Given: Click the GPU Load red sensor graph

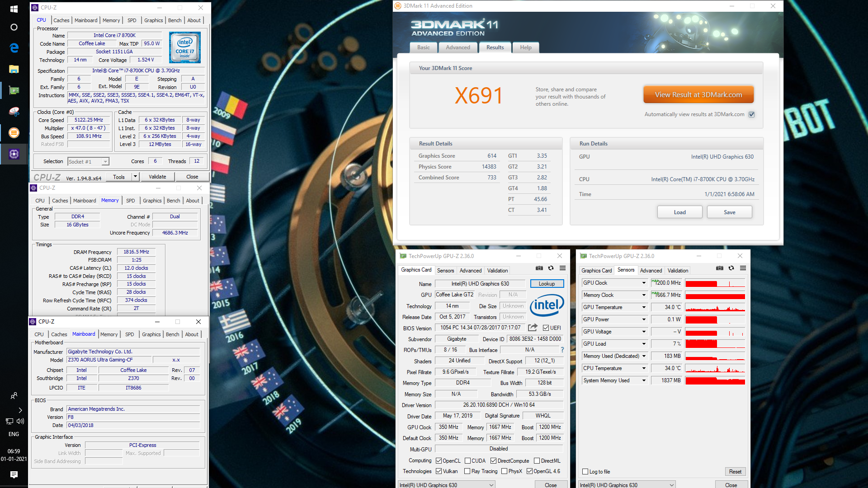Looking at the screenshot, I should (x=715, y=344).
